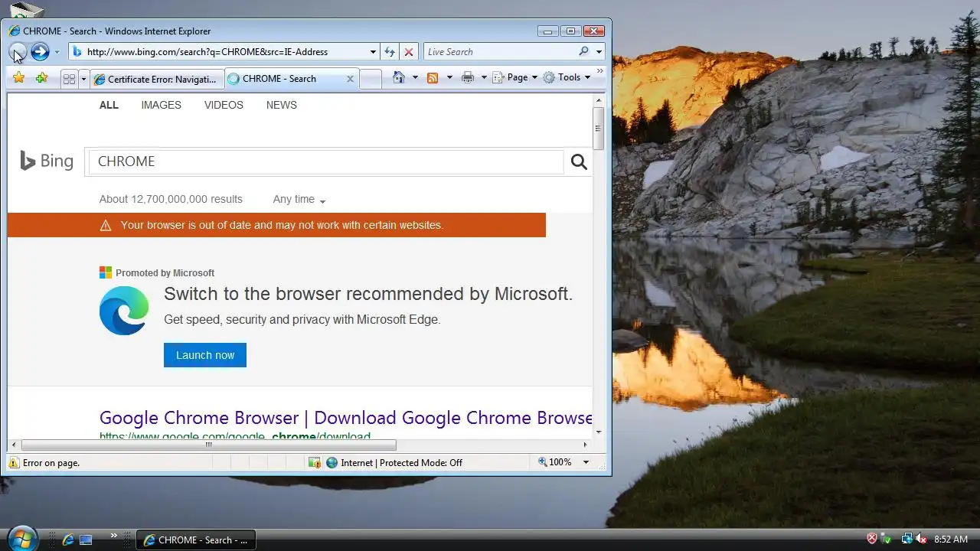
Task: Click the vertical scrollbar thumb
Action: click(599, 127)
